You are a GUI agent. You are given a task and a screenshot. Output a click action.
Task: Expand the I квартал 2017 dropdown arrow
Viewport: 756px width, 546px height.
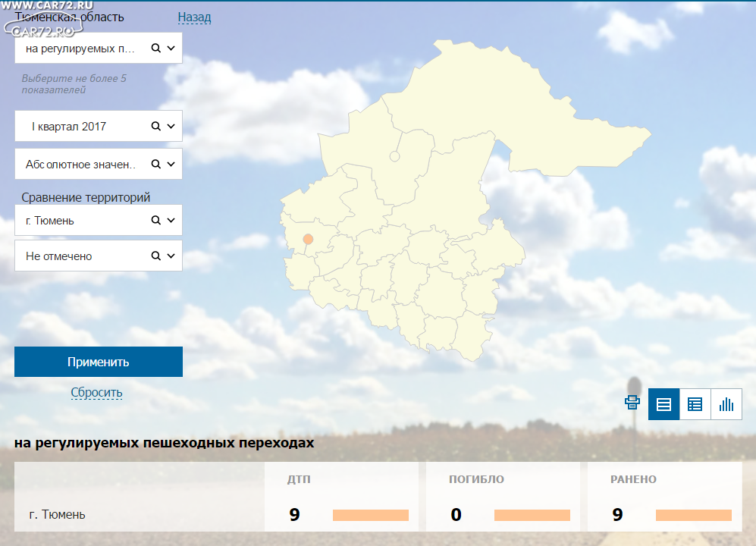tap(171, 126)
